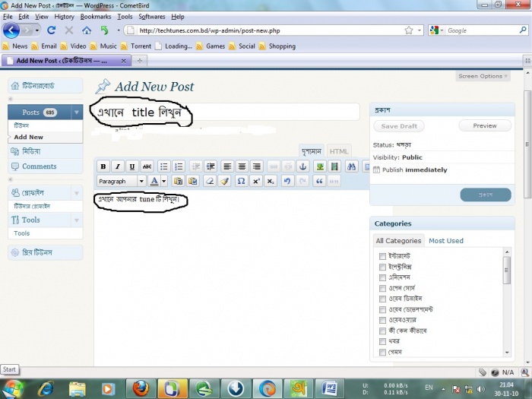The height and width of the screenshot is (399, 532).
Task: Apply subscript formatting
Action: tap(271, 181)
